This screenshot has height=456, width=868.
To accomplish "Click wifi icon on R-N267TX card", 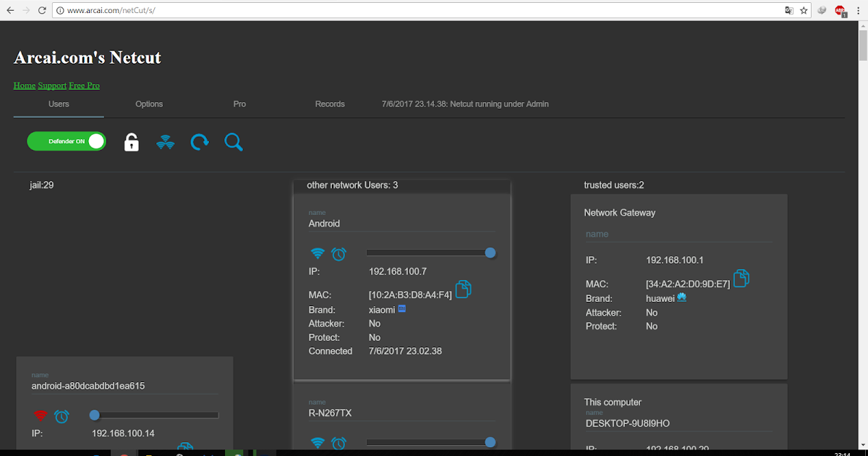I will [x=317, y=442].
